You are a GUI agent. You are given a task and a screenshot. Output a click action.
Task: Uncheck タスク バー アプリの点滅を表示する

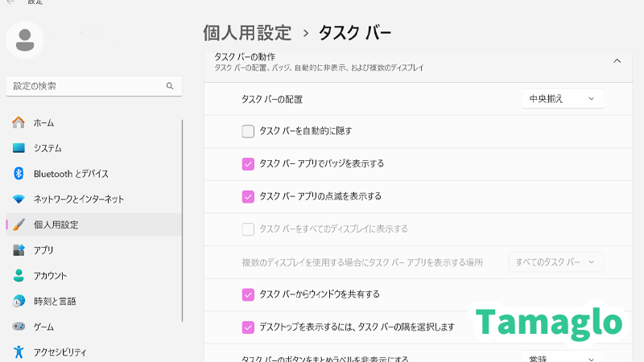point(248,196)
